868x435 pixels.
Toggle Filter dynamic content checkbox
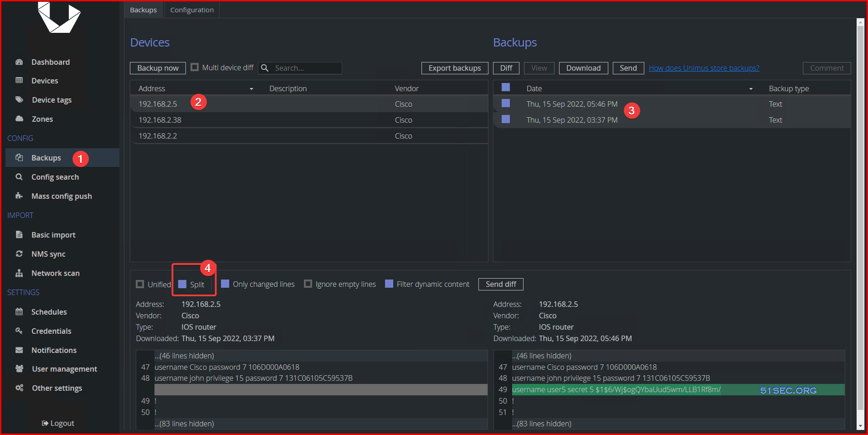point(389,284)
